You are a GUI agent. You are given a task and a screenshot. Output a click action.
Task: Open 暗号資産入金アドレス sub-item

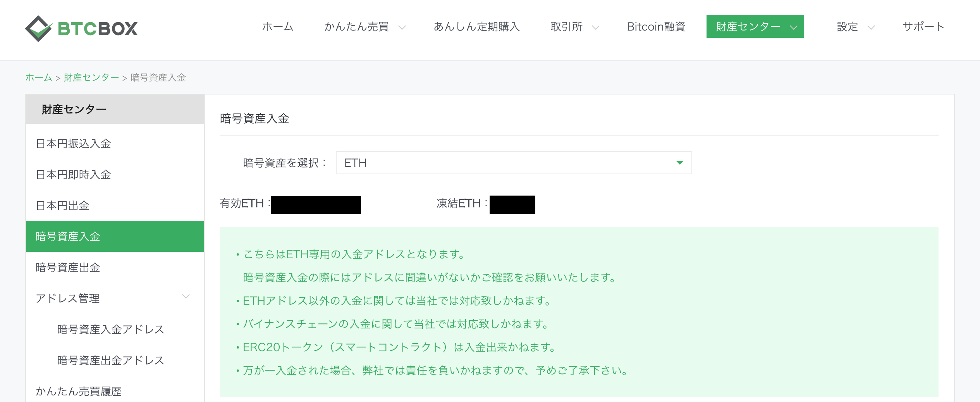pyautogui.click(x=111, y=329)
